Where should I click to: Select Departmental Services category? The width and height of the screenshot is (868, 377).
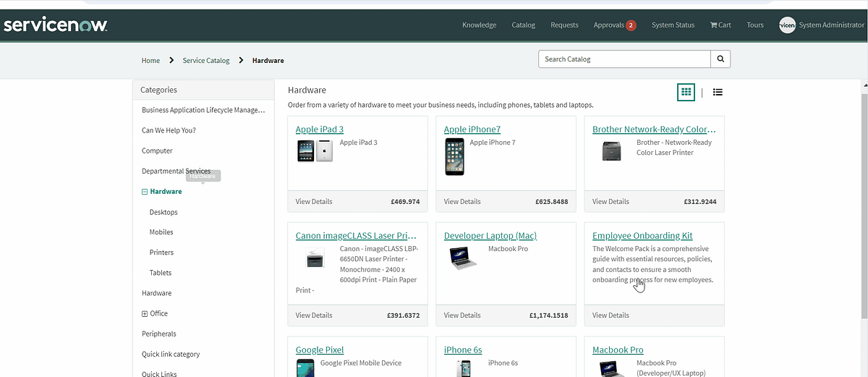point(176,171)
